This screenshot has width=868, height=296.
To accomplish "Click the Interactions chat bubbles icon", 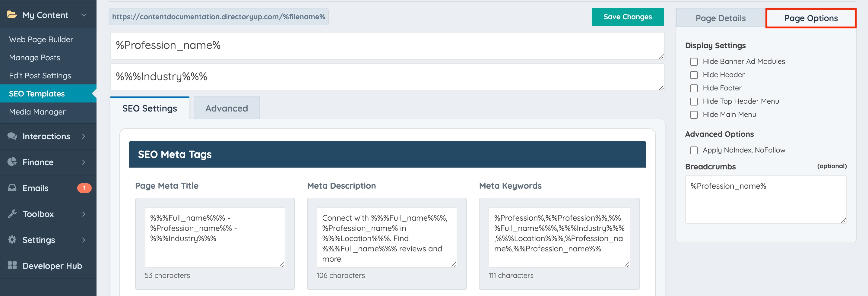I will [x=12, y=136].
